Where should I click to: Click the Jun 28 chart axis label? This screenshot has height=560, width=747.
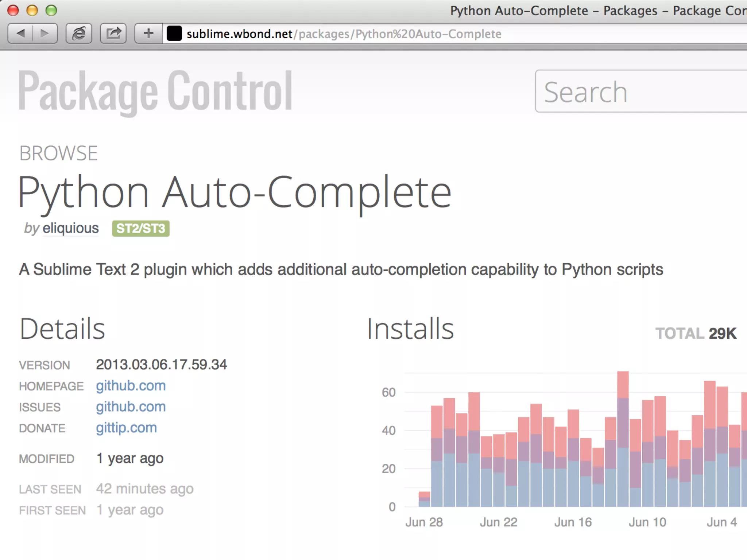pos(424,522)
